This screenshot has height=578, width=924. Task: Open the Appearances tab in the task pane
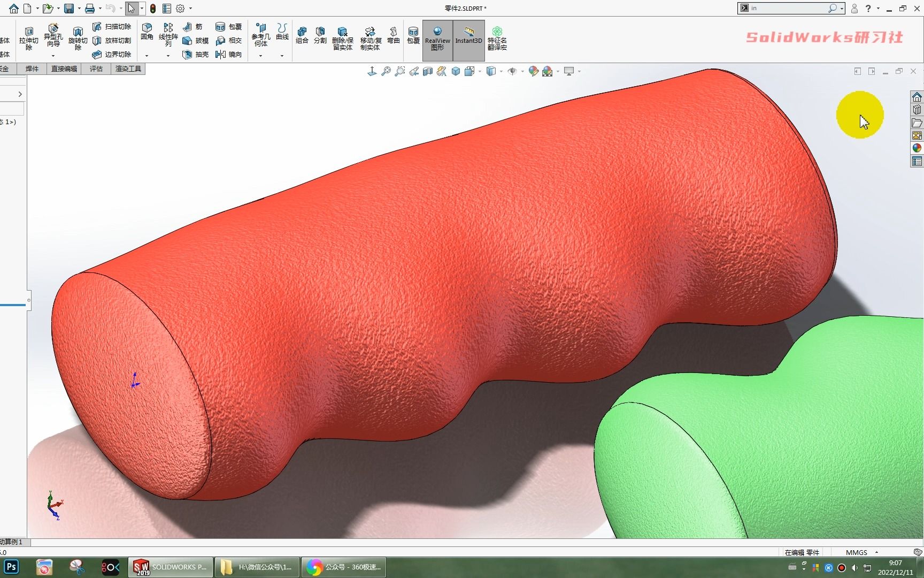[x=917, y=148]
